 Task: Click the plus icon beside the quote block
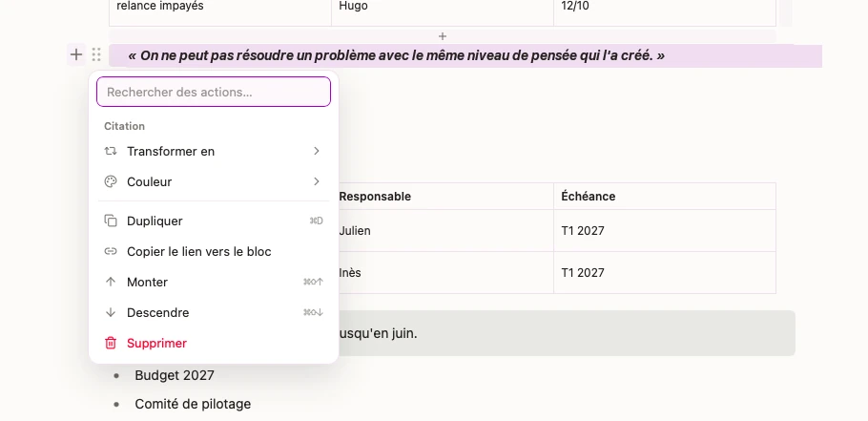click(76, 54)
